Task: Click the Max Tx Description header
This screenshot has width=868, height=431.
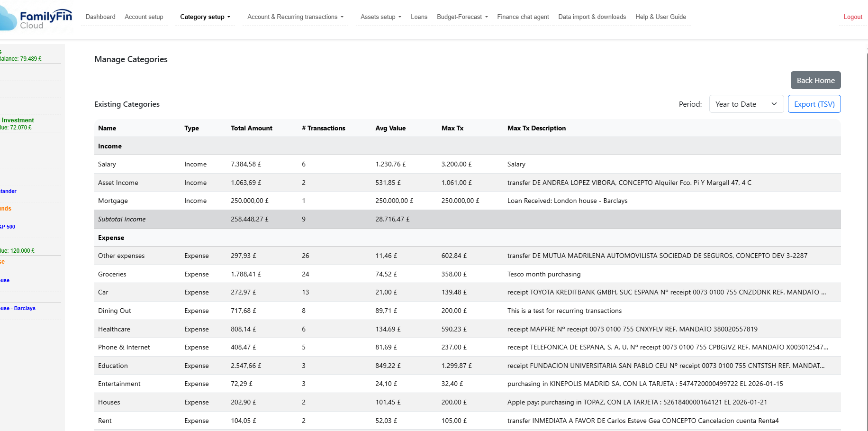Action: tap(536, 128)
